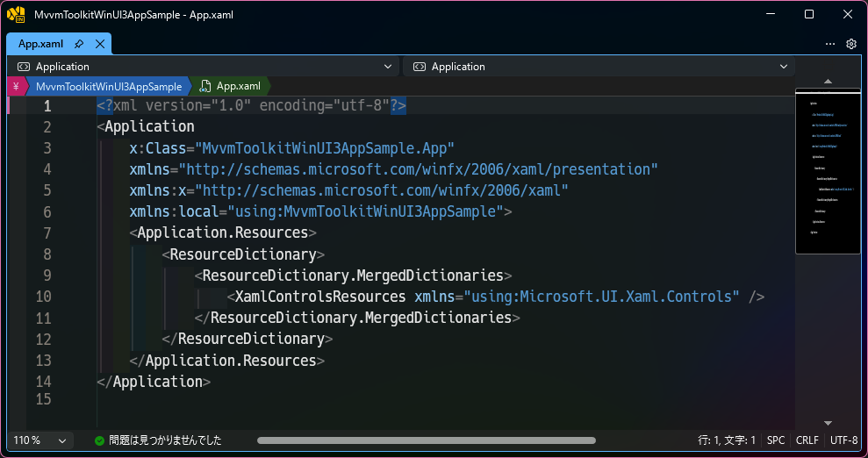
Task: Expand the right Application navigation dropdown
Action: [x=783, y=67]
